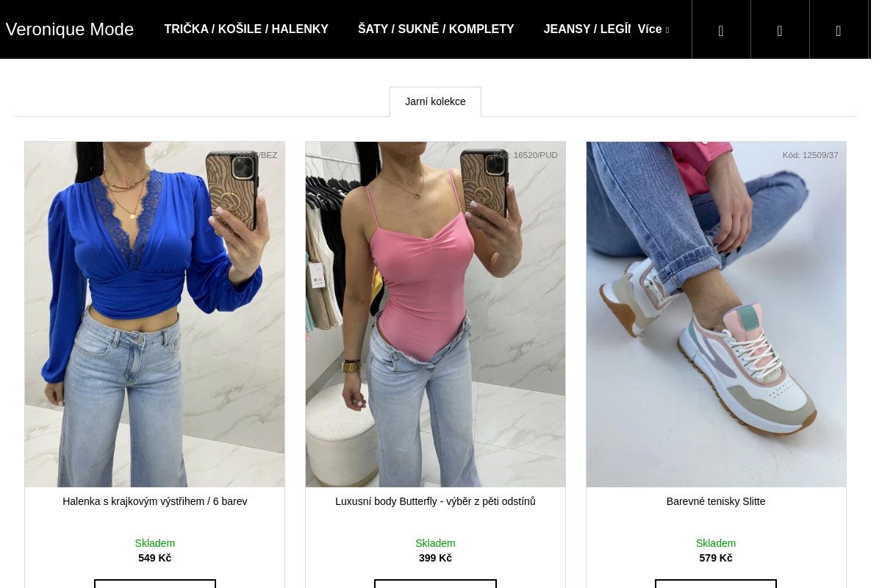The image size is (882, 588).
Task: Open Barevné tenisky Slitte title link
Action: point(716,501)
